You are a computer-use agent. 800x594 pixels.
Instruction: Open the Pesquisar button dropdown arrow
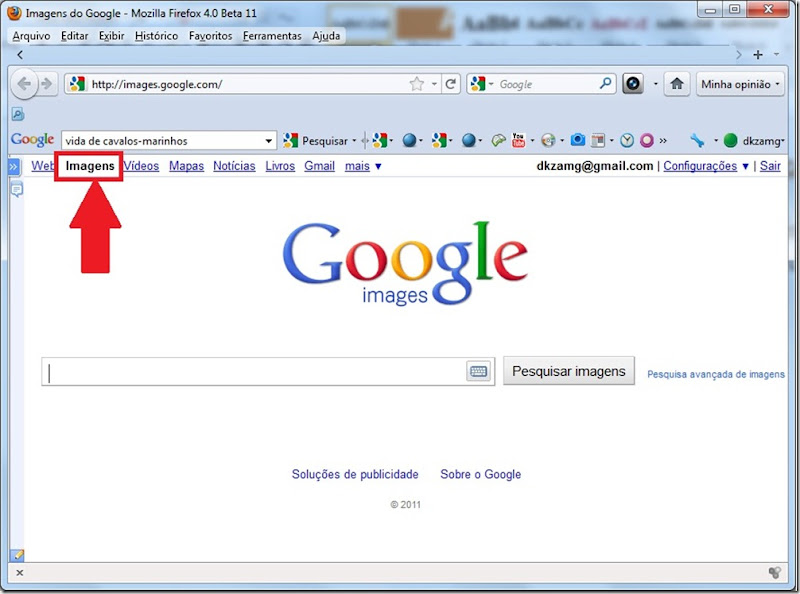[354, 140]
